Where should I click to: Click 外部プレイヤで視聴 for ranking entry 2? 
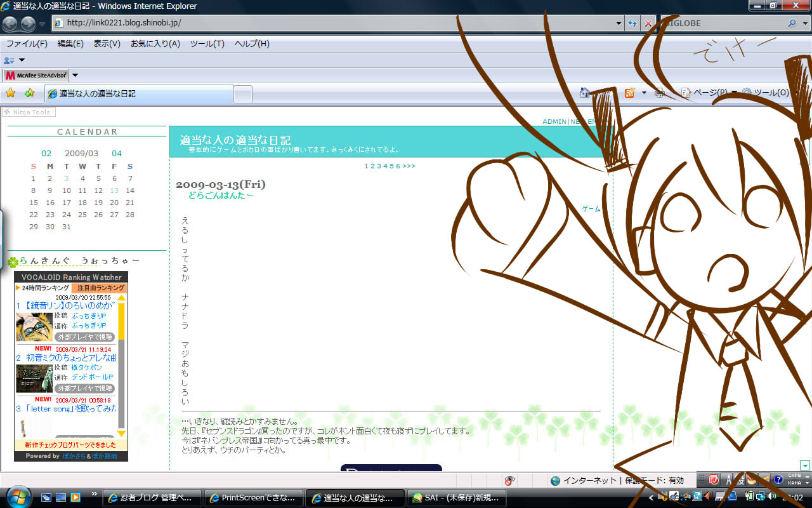(84, 389)
